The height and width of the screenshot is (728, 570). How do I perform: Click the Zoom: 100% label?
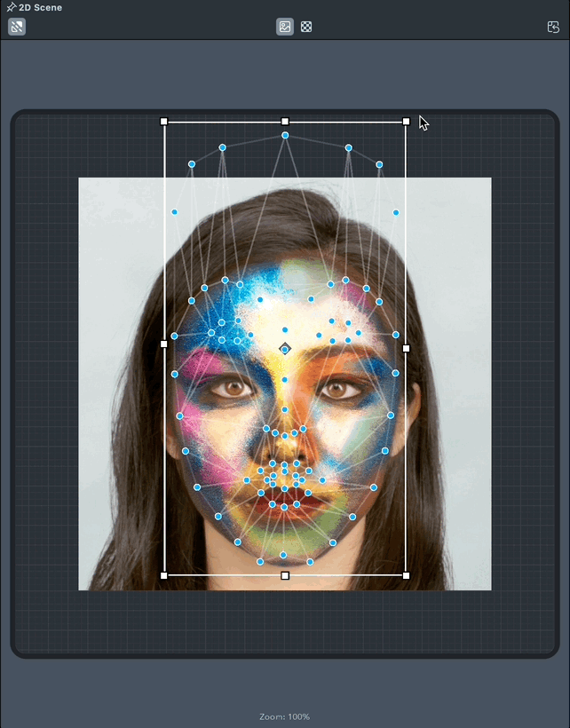pos(284,716)
